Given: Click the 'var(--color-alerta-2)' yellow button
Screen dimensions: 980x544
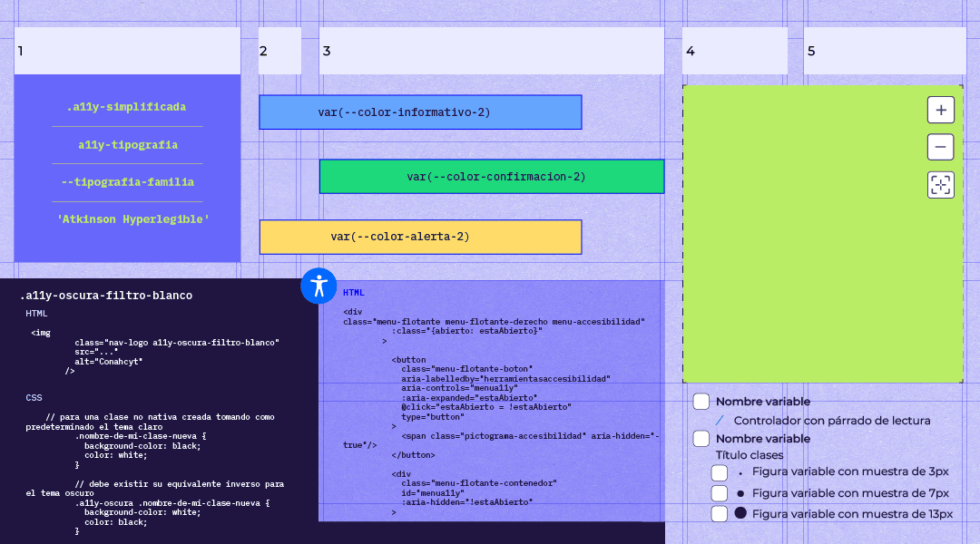Looking at the screenshot, I should [x=421, y=237].
